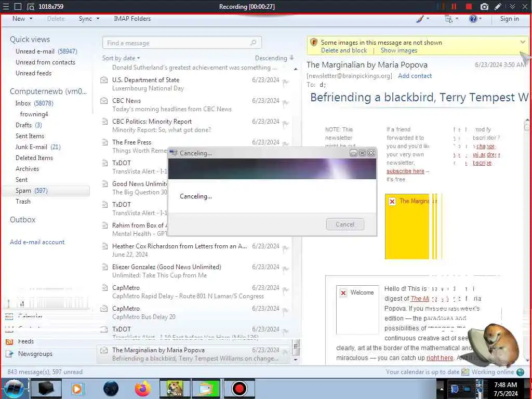The width and height of the screenshot is (532, 399).
Task: Click the search magnifier in Find a message
Action: 253,43
